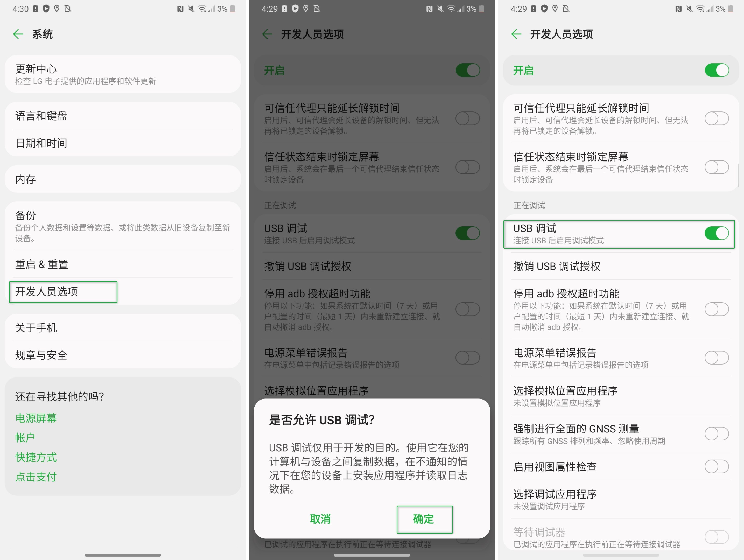Tap back arrow in rightmost 开发人员选项 header
This screenshot has width=744, height=560.
pyautogui.click(x=516, y=34)
